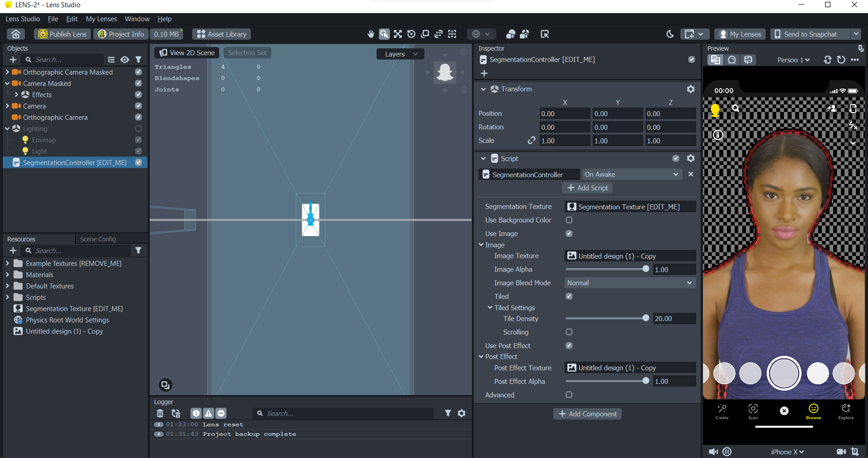Screen dimensions: 868x458
Task: Open the Objects panel filter icon
Action: (138, 59)
